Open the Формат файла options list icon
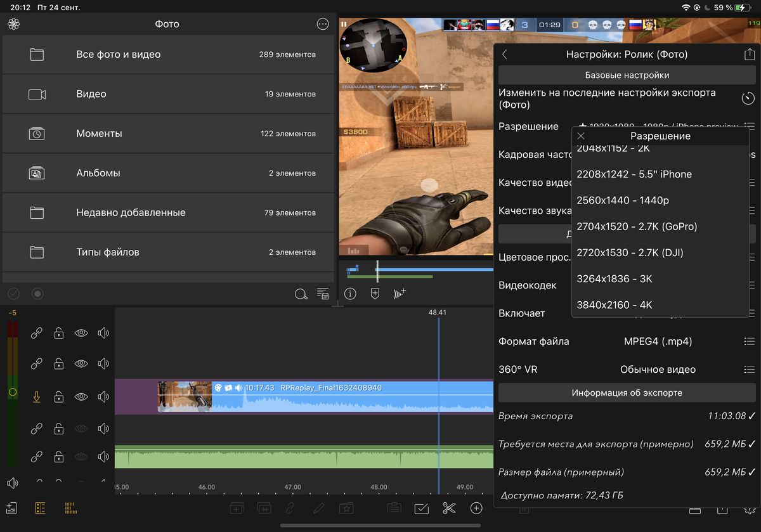Image resolution: width=761 pixels, height=532 pixels. (x=749, y=341)
